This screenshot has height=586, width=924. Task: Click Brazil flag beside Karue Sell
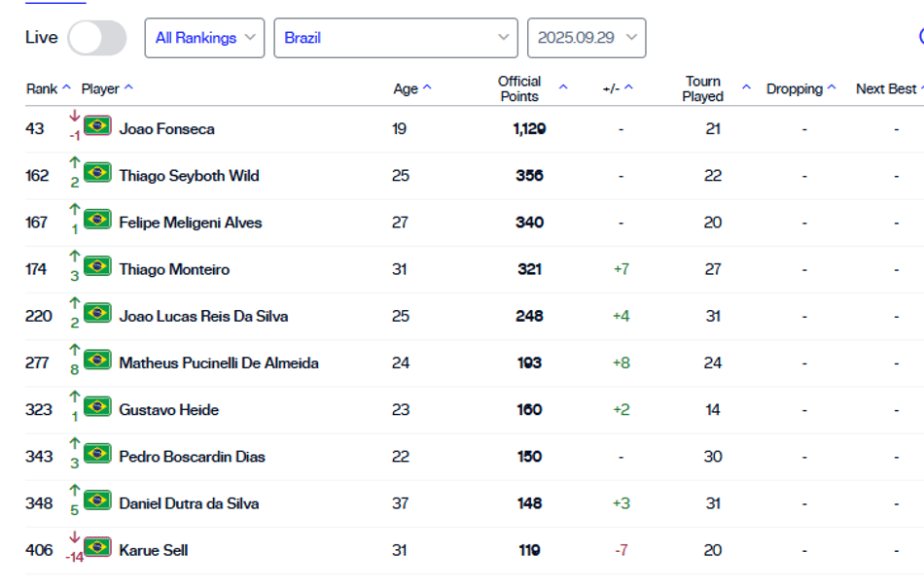97,547
